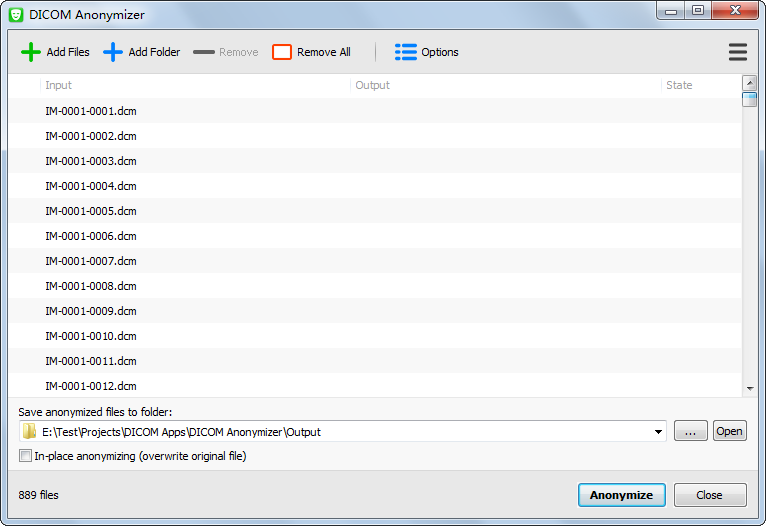Open the output folder with Open button
The width and height of the screenshot is (766, 526).
(729, 431)
